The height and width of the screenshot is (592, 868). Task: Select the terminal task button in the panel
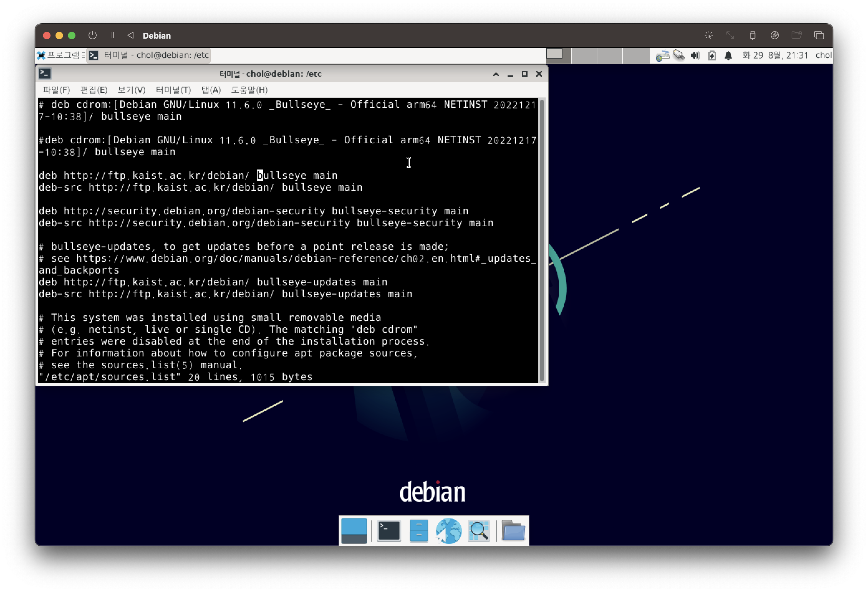coord(149,55)
